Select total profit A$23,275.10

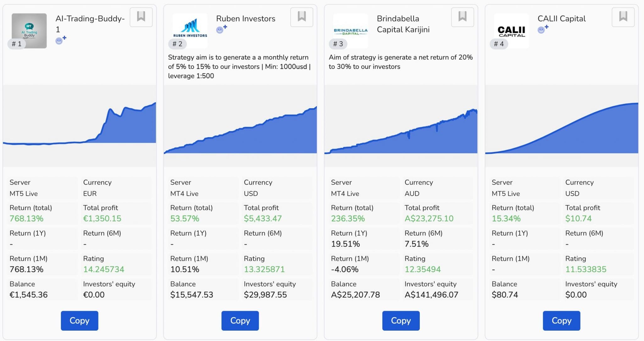point(429,218)
